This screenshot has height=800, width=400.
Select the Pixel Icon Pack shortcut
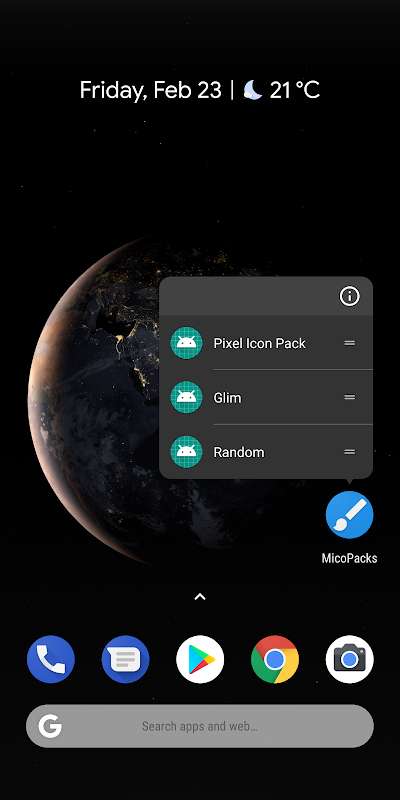tap(266, 343)
